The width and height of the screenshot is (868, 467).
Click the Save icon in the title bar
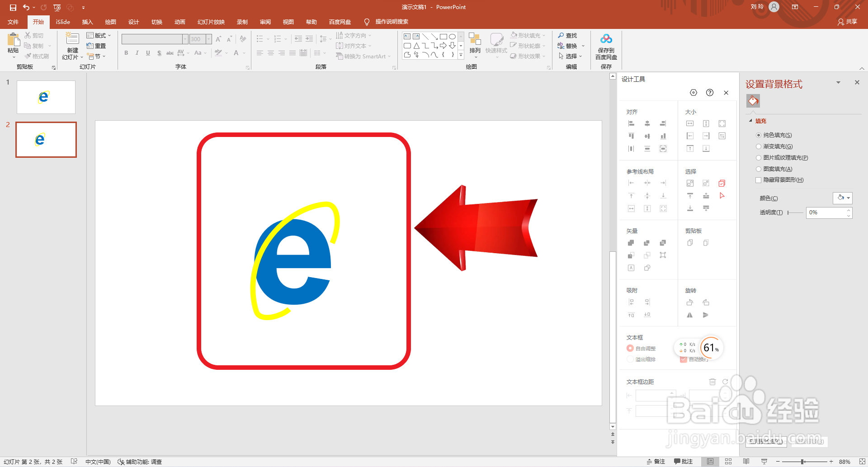point(13,7)
